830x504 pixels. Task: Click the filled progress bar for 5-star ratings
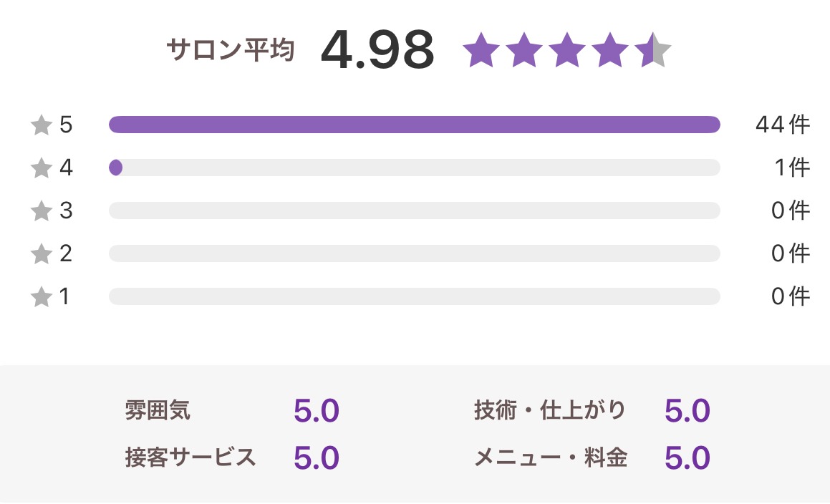click(x=415, y=125)
